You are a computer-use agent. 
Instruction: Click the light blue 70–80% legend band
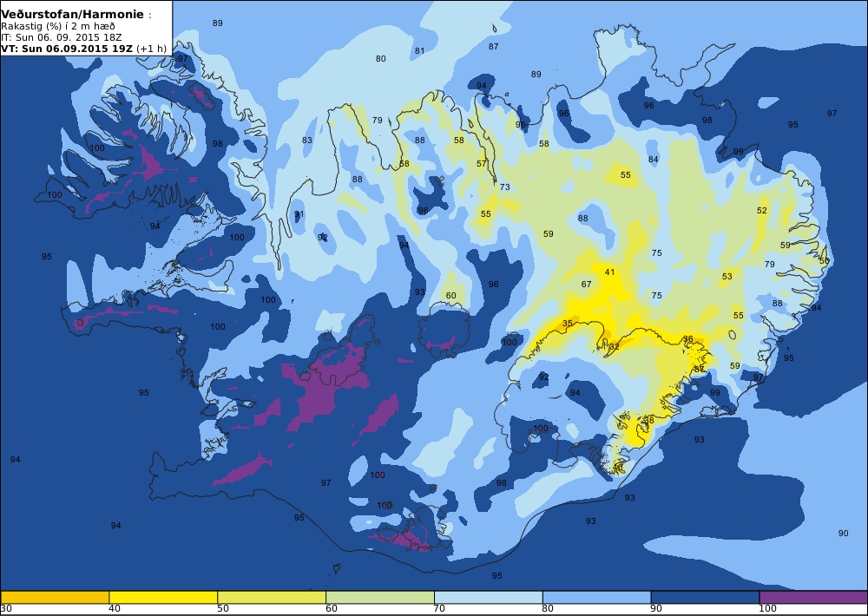488,597
